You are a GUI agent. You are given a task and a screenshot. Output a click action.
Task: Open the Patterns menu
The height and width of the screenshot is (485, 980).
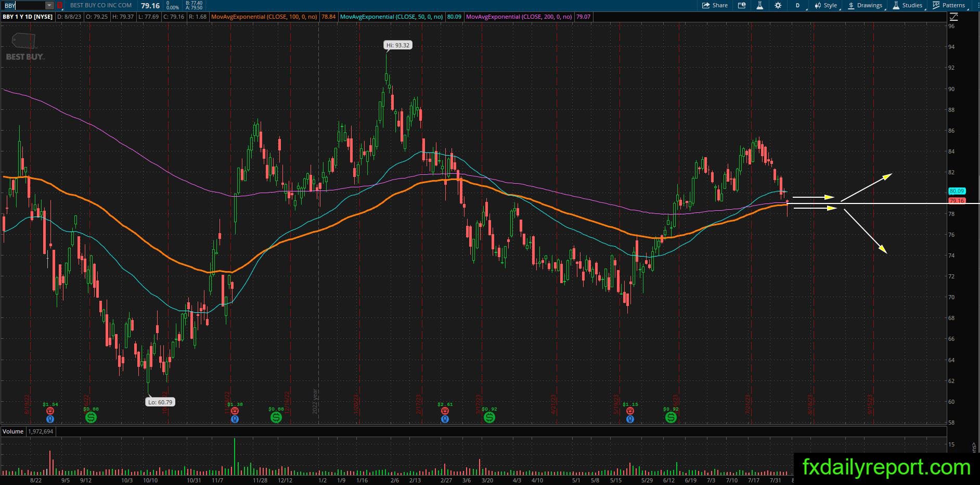click(949, 5)
